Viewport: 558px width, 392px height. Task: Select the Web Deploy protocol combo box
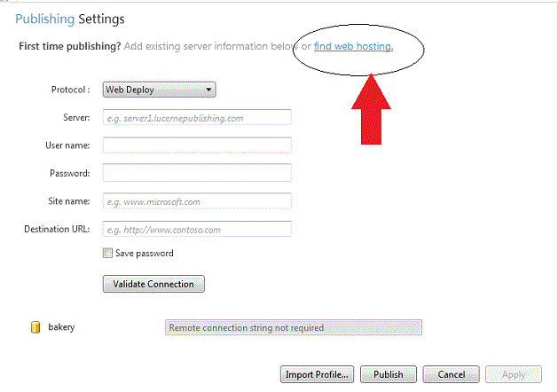pyautogui.click(x=159, y=90)
